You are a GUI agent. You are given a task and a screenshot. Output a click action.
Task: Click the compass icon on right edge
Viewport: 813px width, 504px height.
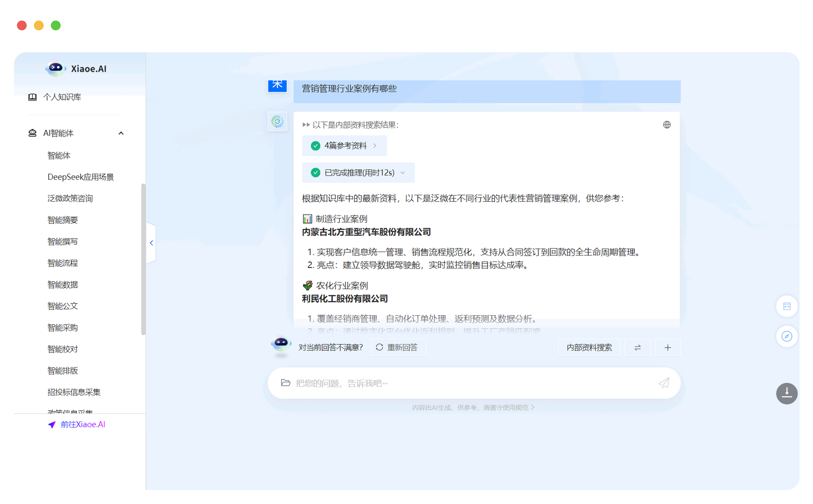tap(786, 336)
